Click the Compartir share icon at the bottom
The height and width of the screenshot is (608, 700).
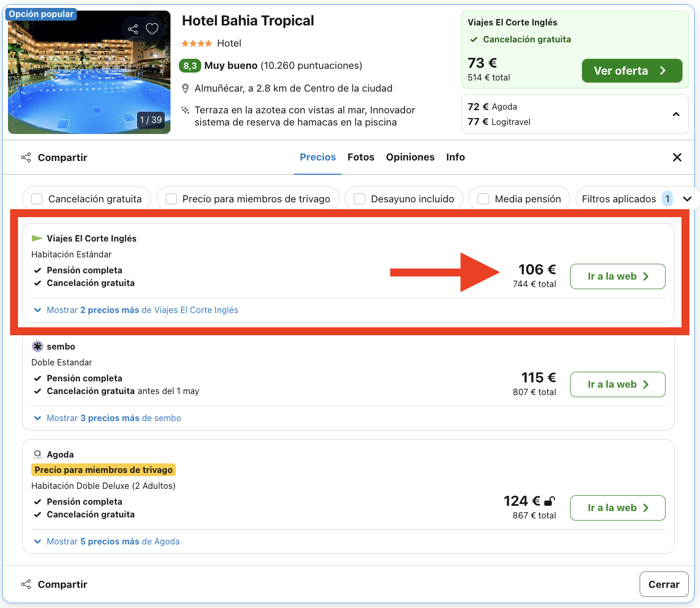click(26, 584)
